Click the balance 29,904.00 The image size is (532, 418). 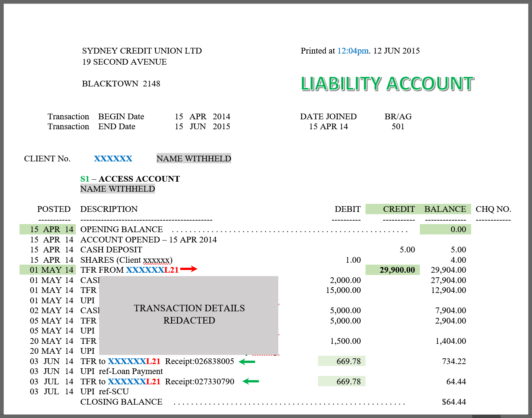pyautogui.click(x=449, y=270)
